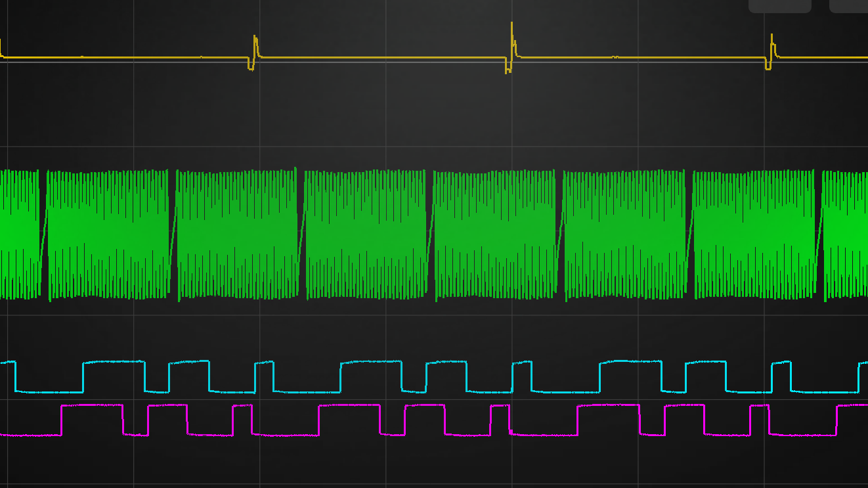868x488 pixels.
Task: Click the leftmost low segment of magenta trace
Action: tap(31, 435)
